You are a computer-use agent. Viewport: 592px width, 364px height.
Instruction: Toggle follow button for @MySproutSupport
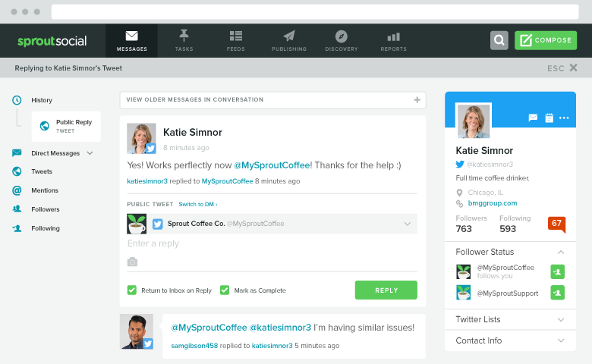pos(558,293)
